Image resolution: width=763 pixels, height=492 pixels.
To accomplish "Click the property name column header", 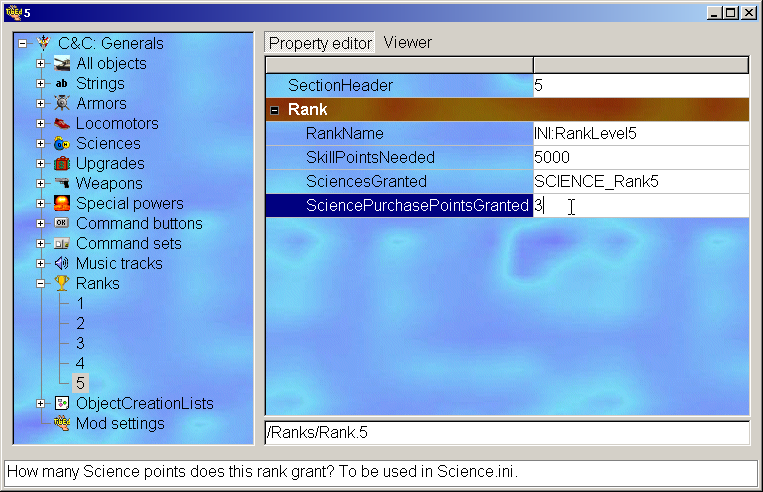I will [x=399, y=65].
